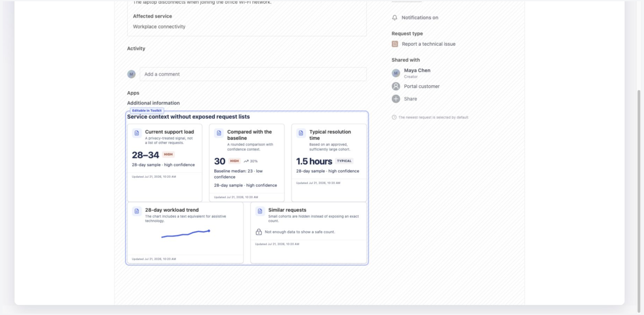Click the Compared with the baseline title
644x315 pixels.
[250, 135]
